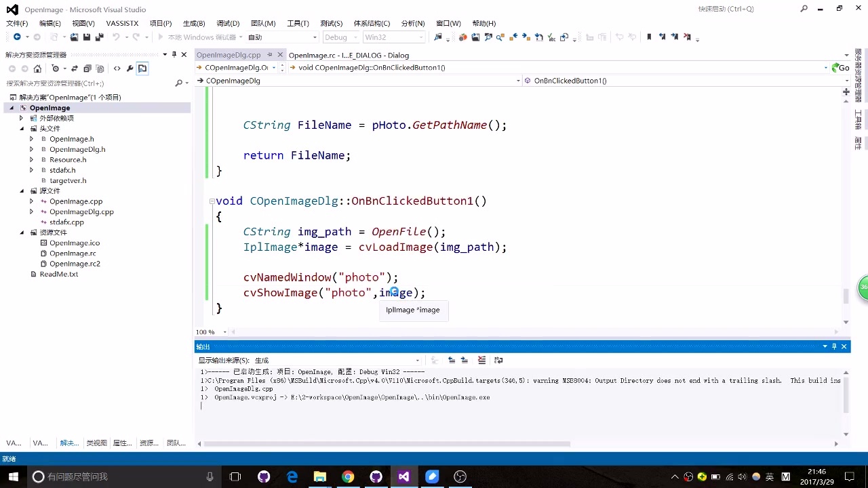This screenshot has width=868, height=488.
Task: Toggle preview selected items icon
Action: 142,68
